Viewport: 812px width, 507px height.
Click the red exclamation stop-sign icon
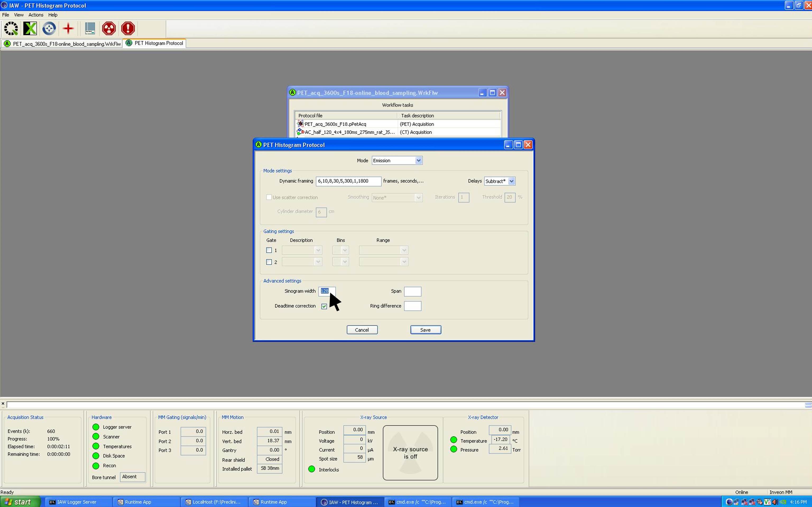tap(128, 29)
